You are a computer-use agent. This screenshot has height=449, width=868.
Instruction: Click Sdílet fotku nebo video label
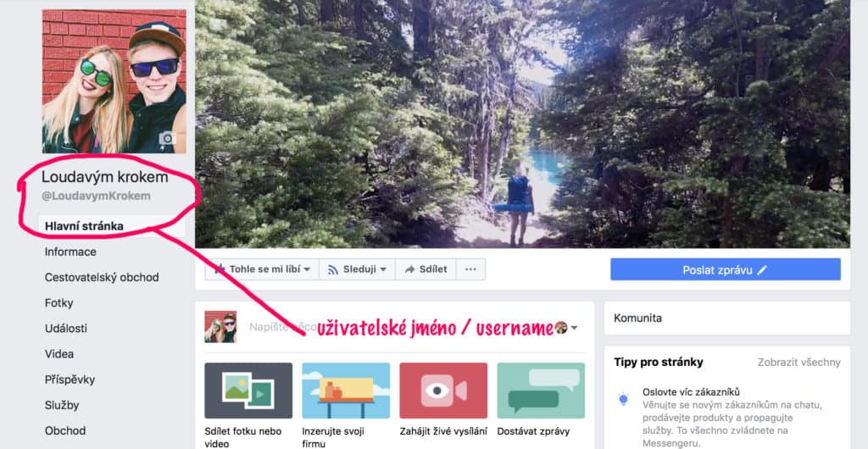point(243,437)
